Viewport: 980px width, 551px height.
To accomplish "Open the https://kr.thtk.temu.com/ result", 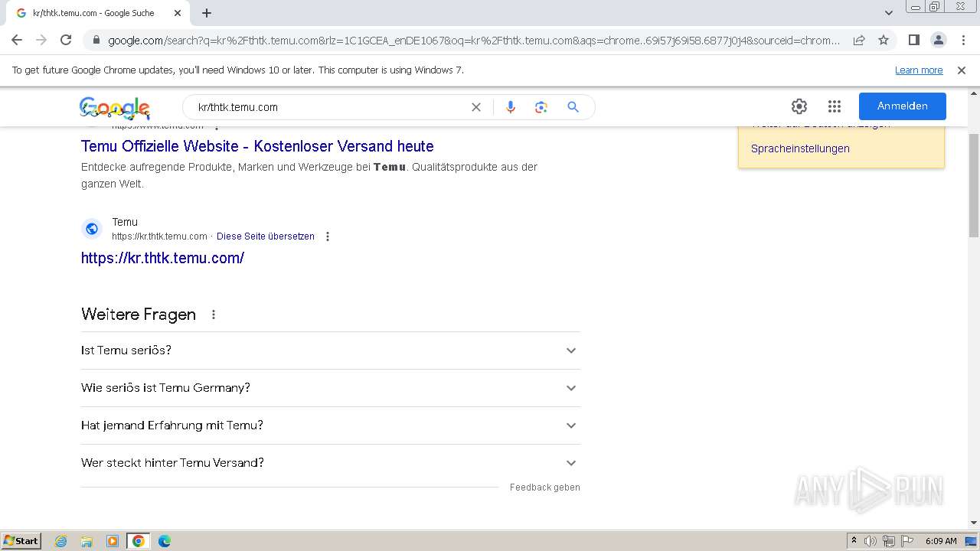I will pos(162,258).
